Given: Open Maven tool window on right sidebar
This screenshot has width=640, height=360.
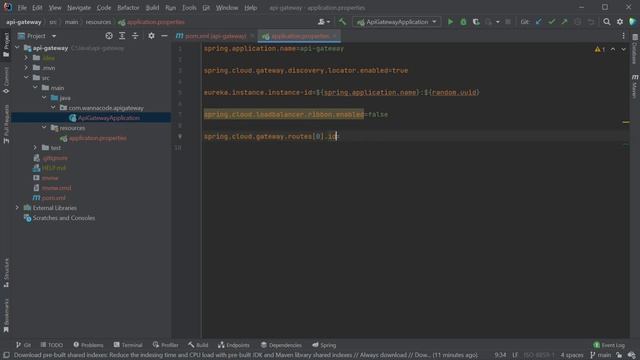Looking at the screenshot, I should click(x=635, y=86).
